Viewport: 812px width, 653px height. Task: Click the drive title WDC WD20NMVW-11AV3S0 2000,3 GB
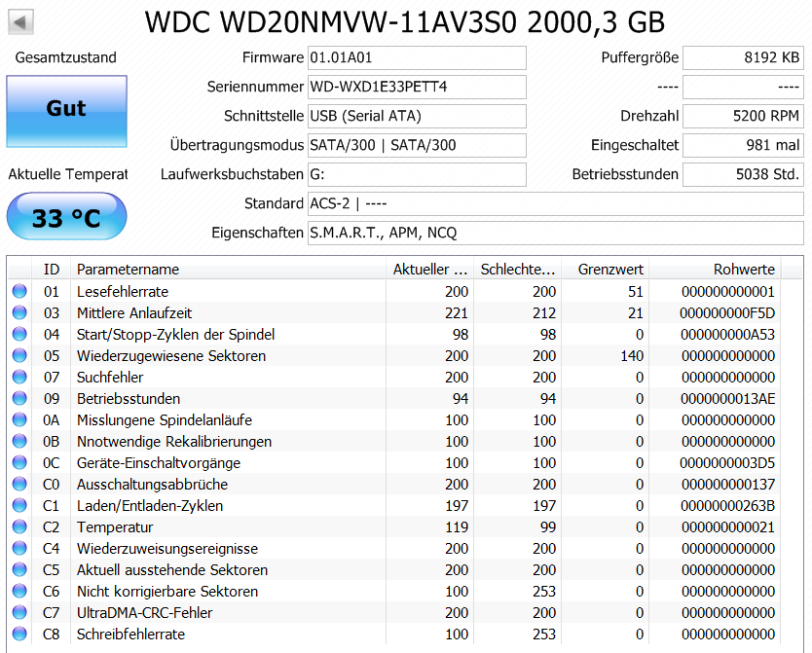pyautogui.click(x=404, y=22)
